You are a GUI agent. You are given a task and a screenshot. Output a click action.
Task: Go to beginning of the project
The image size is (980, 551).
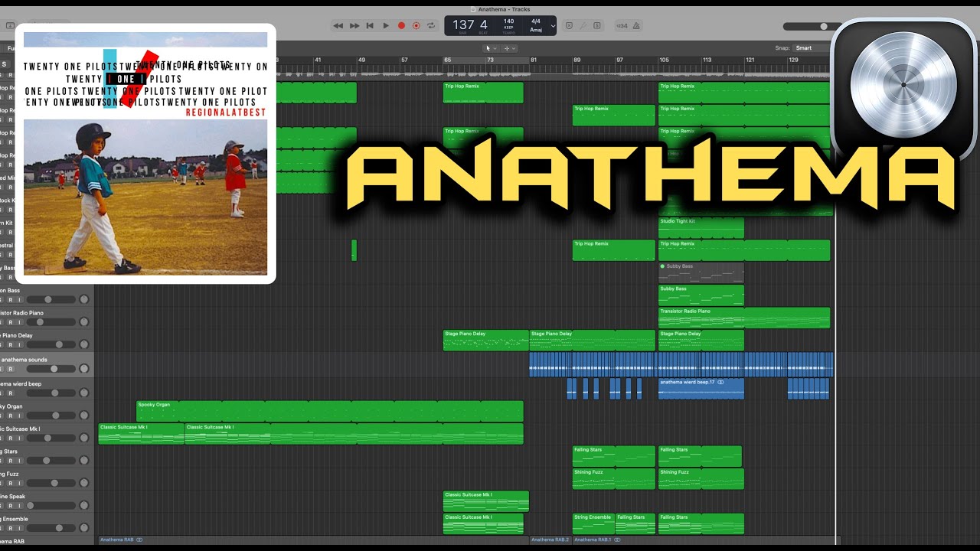coord(370,25)
